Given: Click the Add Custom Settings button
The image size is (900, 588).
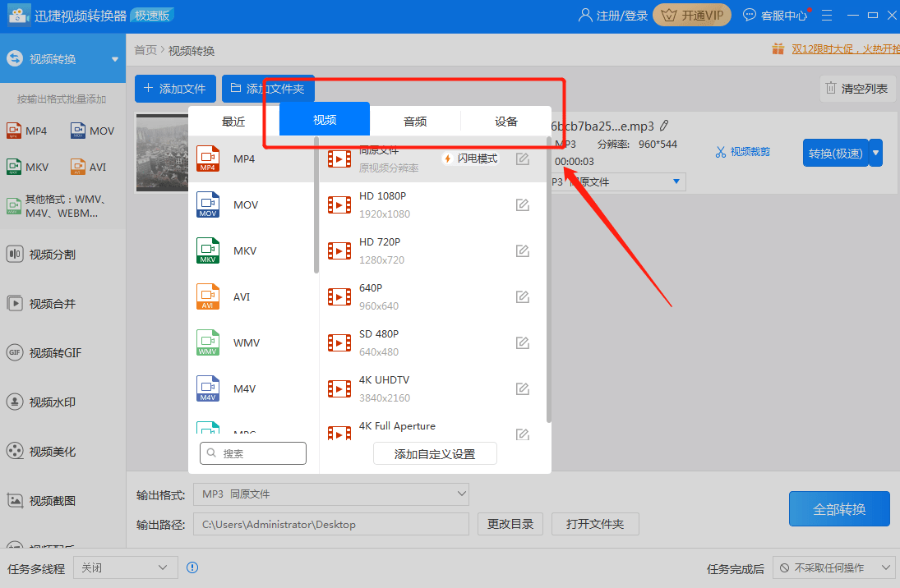Looking at the screenshot, I should coord(435,454).
